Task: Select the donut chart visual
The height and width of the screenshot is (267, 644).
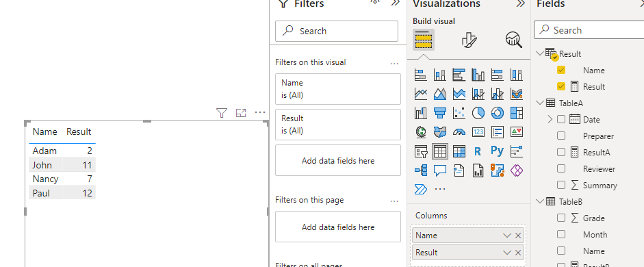Action: (497, 112)
